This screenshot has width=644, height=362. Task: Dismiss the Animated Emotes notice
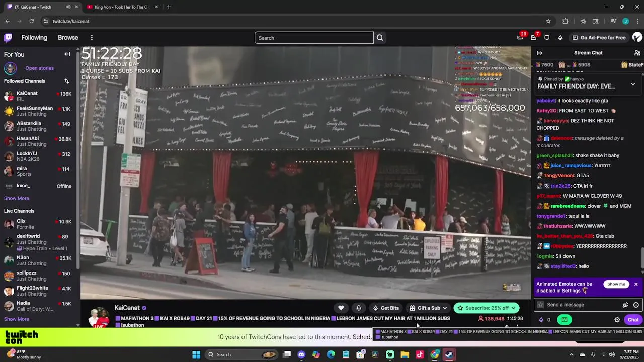(636, 284)
